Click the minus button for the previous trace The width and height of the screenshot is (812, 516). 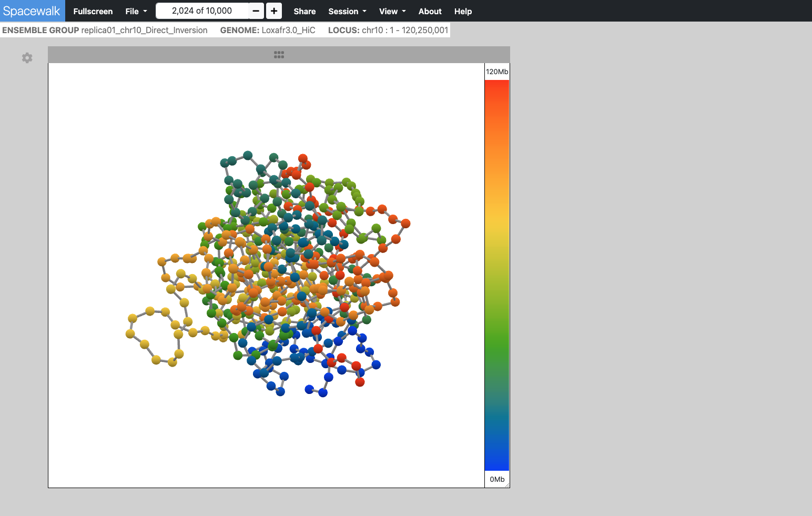pyautogui.click(x=256, y=11)
